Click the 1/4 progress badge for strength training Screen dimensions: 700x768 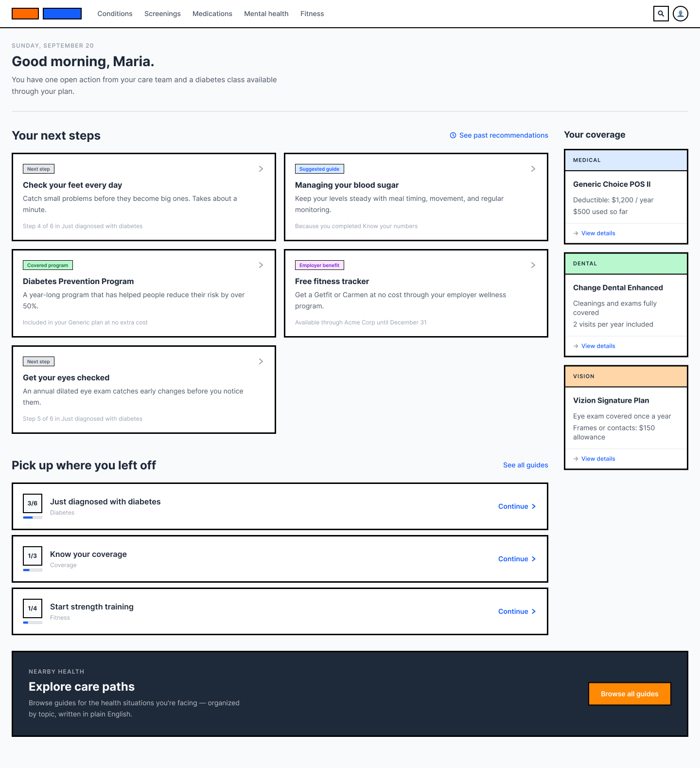(x=33, y=608)
